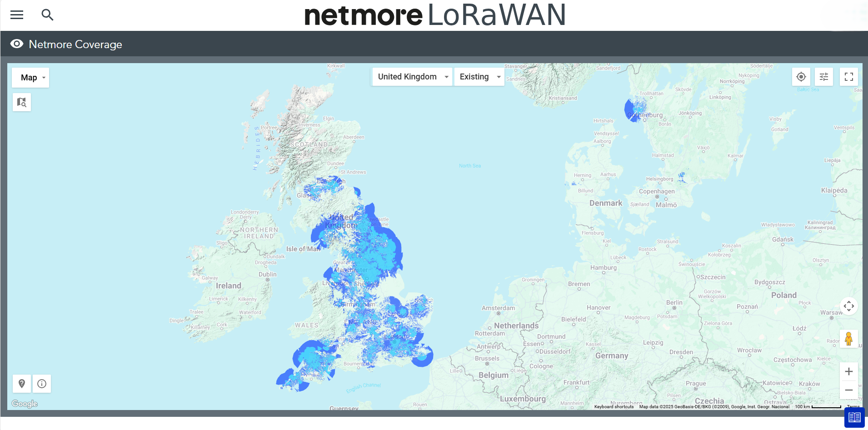Open the hamburger navigation menu
This screenshot has height=430, width=868.
(x=17, y=15)
